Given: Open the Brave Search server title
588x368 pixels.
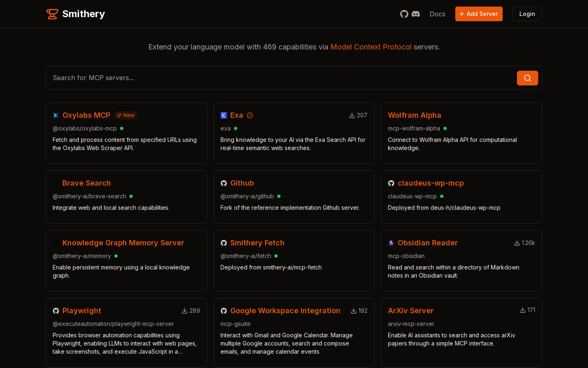Looking at the screenshot, I should pyautogui.click(x=87, y=183).
